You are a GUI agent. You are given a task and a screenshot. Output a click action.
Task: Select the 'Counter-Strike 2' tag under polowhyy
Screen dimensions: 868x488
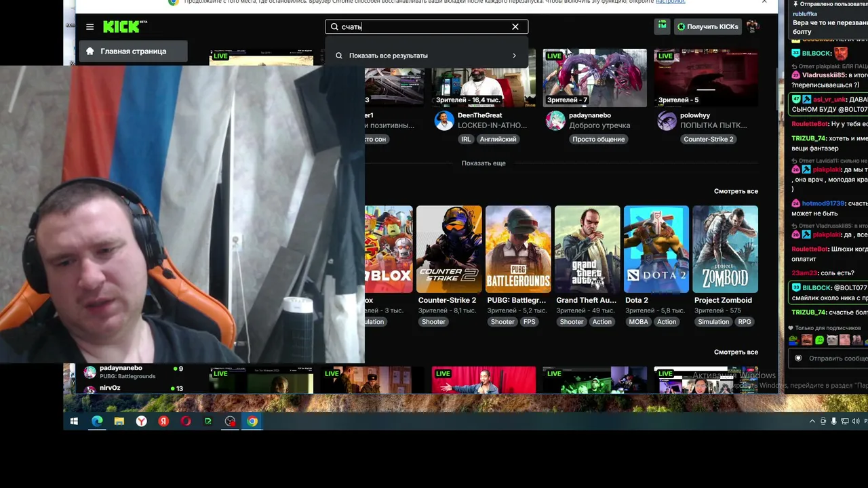(709, 139)
